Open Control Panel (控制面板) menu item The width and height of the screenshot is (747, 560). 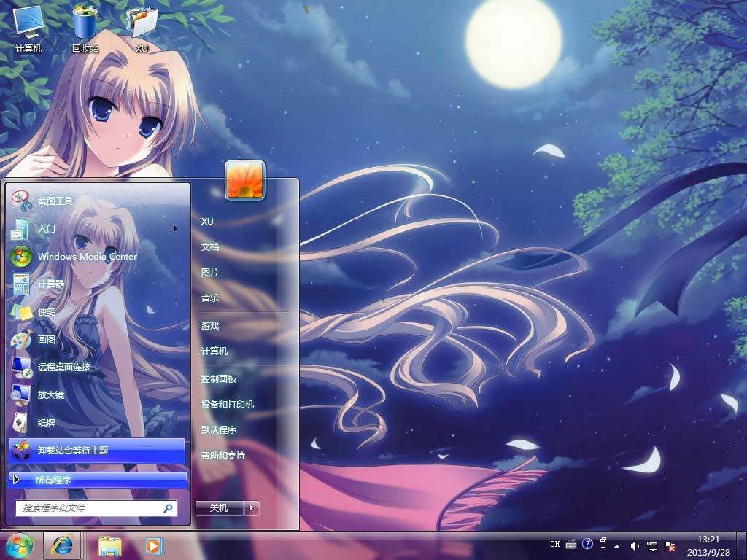tap(219, 379)
